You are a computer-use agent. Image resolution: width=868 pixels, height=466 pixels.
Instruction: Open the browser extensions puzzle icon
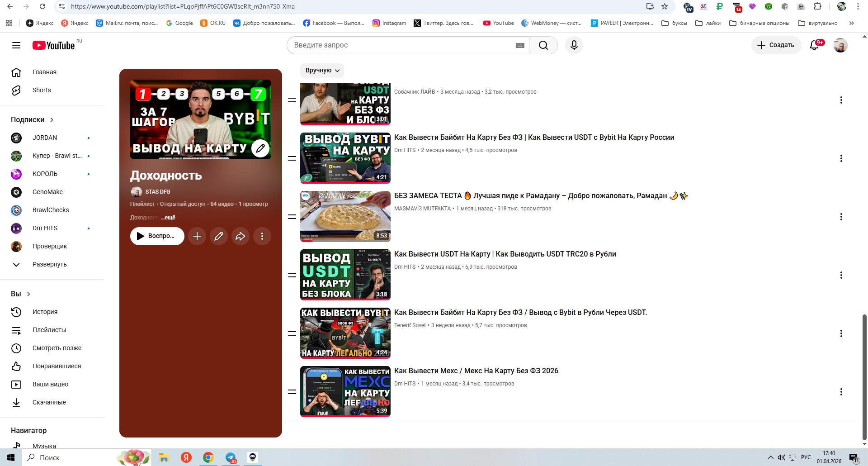coord(817,6)
